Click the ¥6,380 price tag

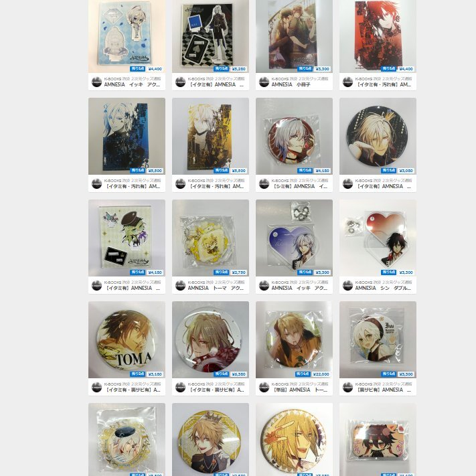click(x=238, y=374)
